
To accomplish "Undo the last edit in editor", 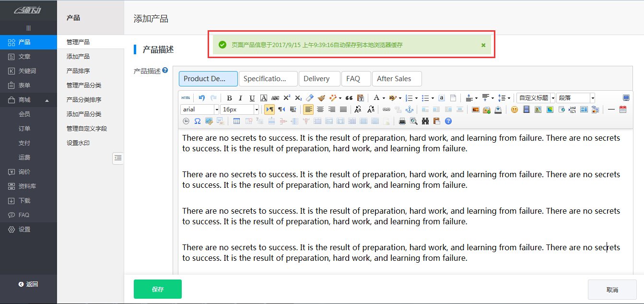I will [x=202, y=98].
